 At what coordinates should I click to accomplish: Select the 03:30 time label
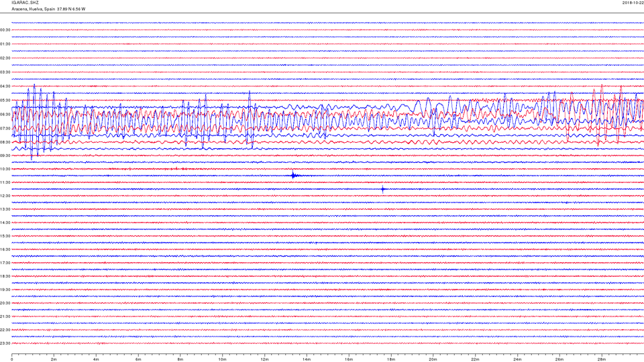point(5,72)
